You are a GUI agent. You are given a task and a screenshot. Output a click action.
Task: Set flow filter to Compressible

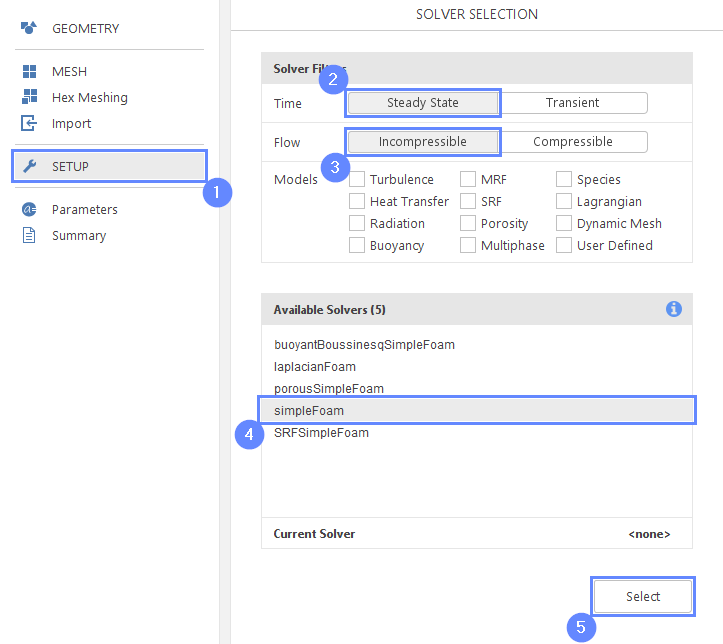point(573,142)
